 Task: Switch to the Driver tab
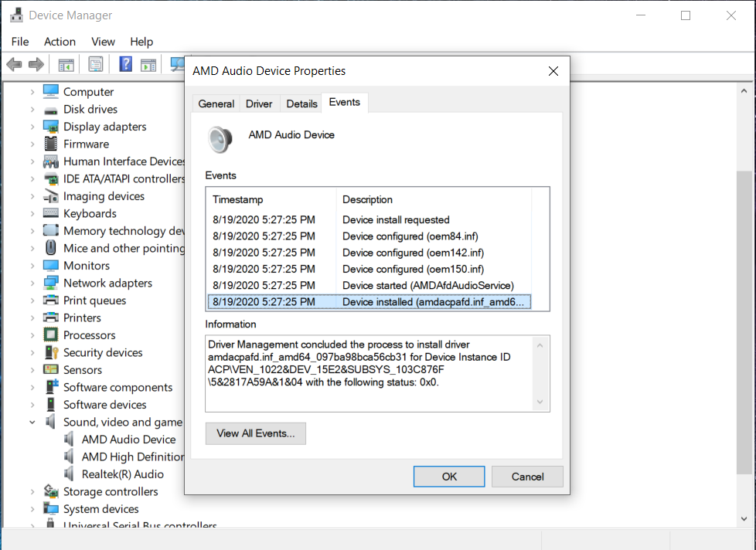[259, 104]
